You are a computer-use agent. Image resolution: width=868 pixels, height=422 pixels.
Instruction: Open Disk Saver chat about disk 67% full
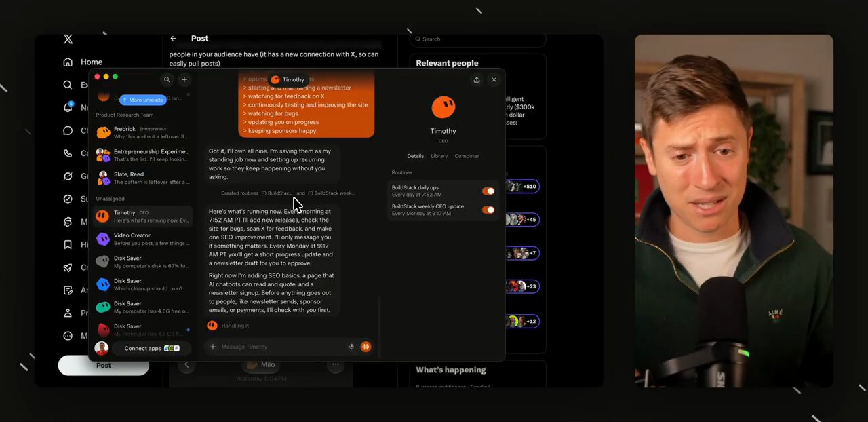pos(142,262)
